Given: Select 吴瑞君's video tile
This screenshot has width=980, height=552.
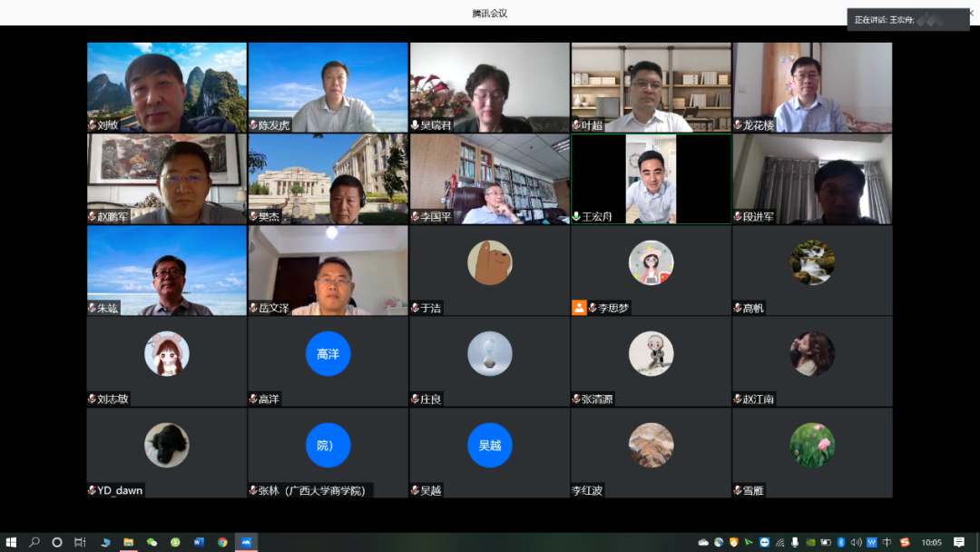Looking at the screenshot, I should click(489, 87).
